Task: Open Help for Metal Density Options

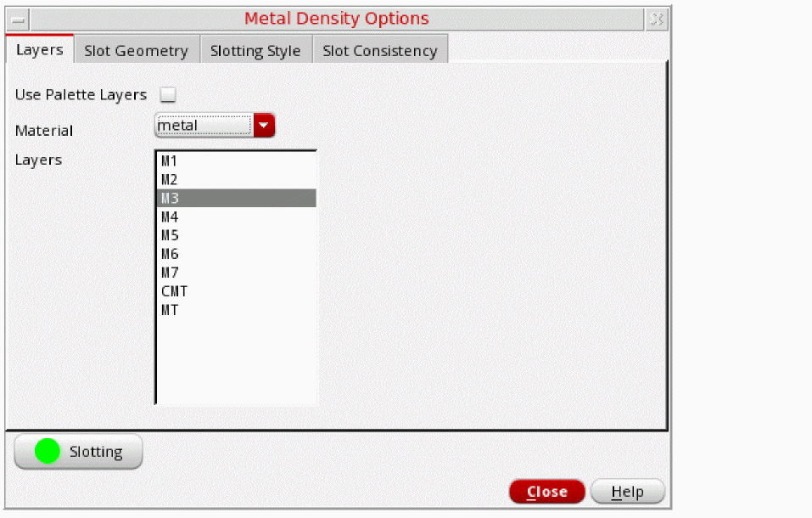Action: [627, 491]
